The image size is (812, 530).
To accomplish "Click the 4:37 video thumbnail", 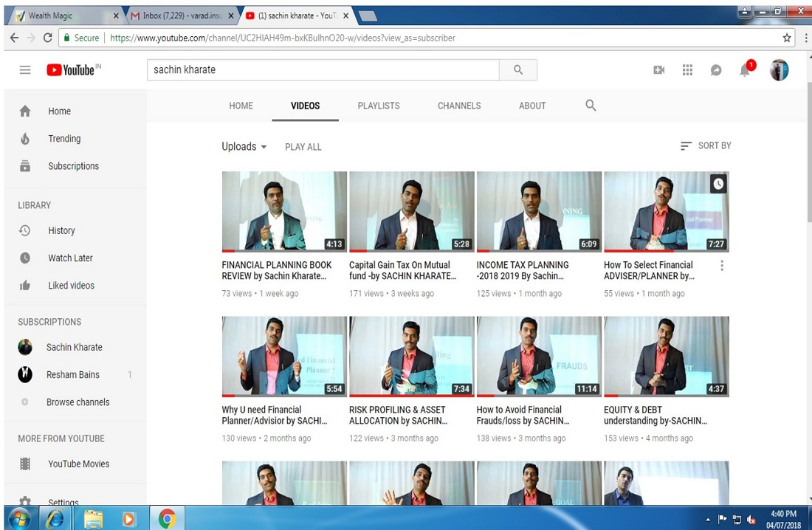I will click(x=667, y=357).
